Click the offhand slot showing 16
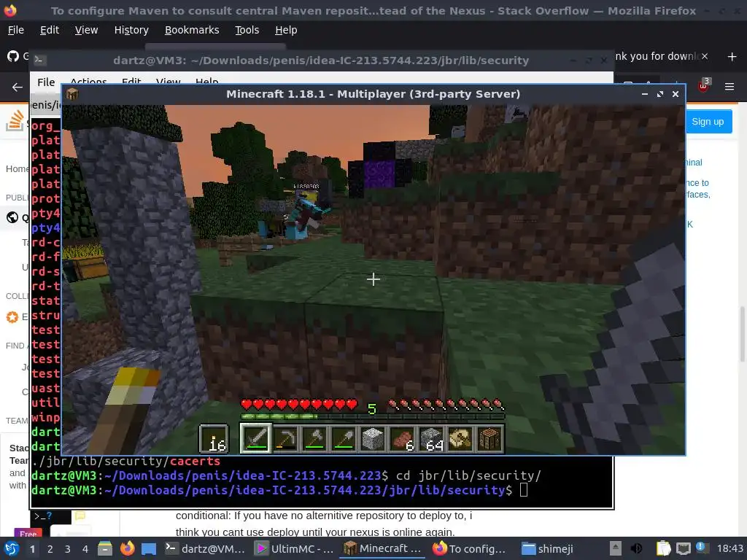The image size is (747, 560). tap(214, 438)
